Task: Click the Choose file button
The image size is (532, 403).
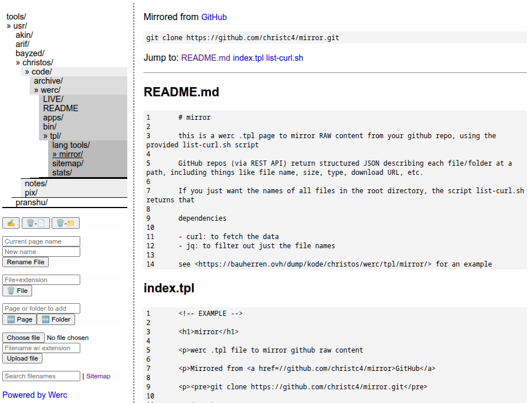Action: coord(24,338)
